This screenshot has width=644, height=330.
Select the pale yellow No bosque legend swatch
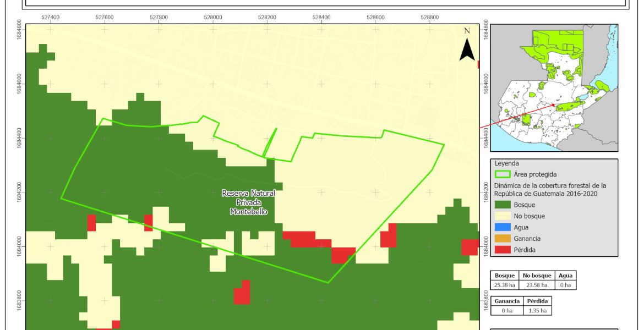503,216
